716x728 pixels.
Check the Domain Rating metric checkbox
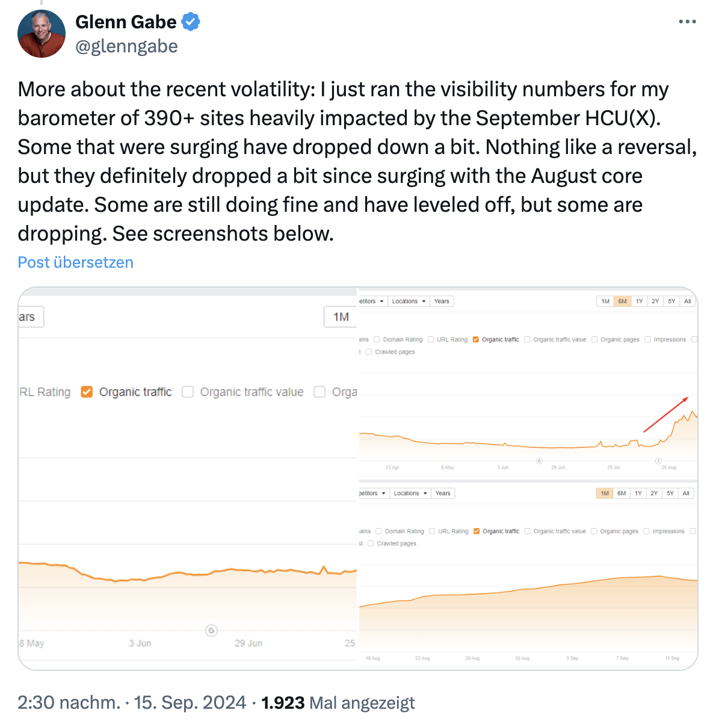point(377,339)
